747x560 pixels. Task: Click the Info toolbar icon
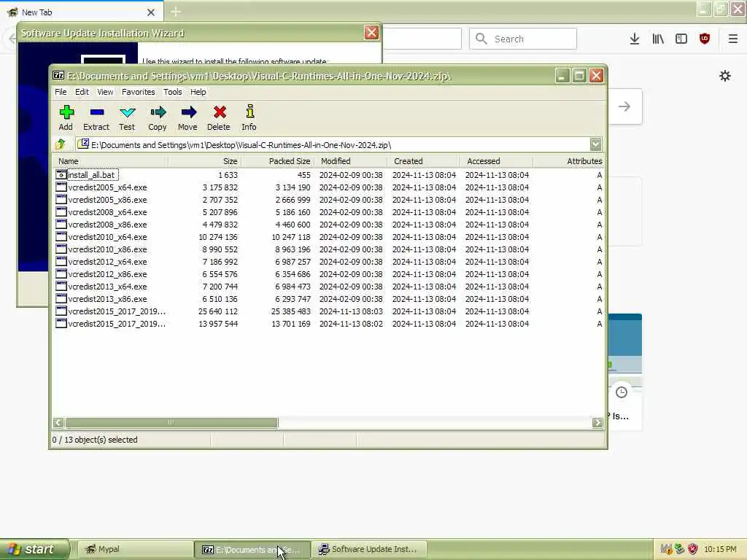(x=249, y=112)
